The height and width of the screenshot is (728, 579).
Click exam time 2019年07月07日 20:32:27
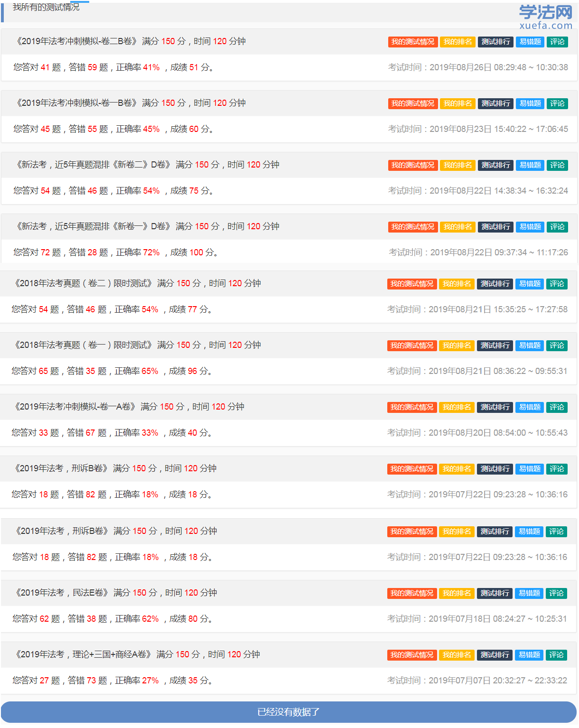click(477, 681)
